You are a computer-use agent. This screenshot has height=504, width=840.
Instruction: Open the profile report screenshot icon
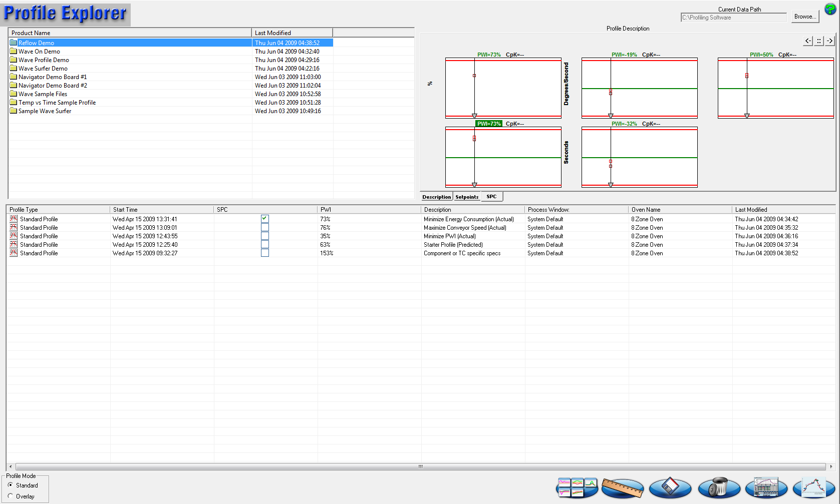[766, 487]
